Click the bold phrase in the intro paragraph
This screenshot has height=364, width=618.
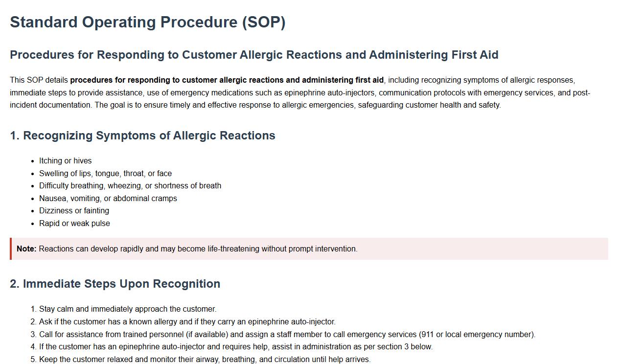[x=227, y=80]
